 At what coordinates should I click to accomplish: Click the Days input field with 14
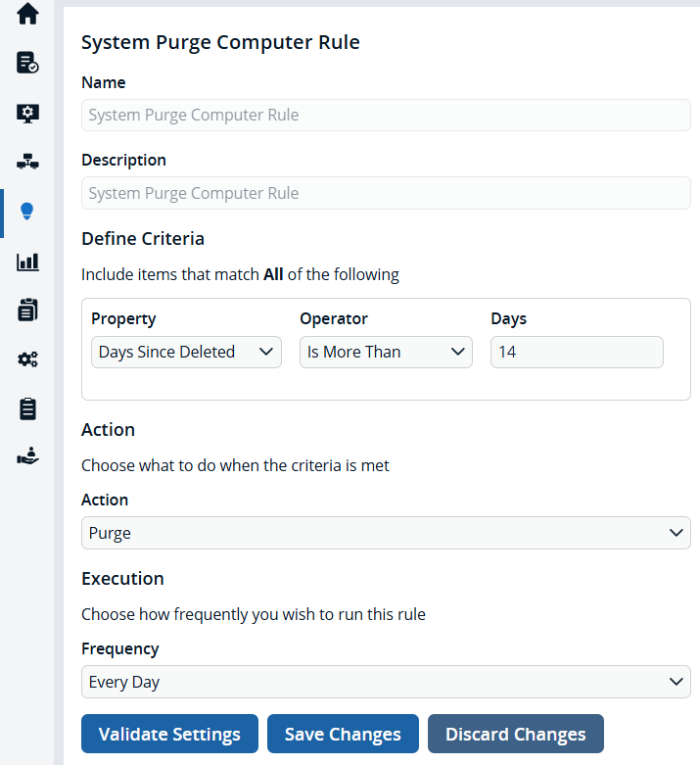point(577,352)
